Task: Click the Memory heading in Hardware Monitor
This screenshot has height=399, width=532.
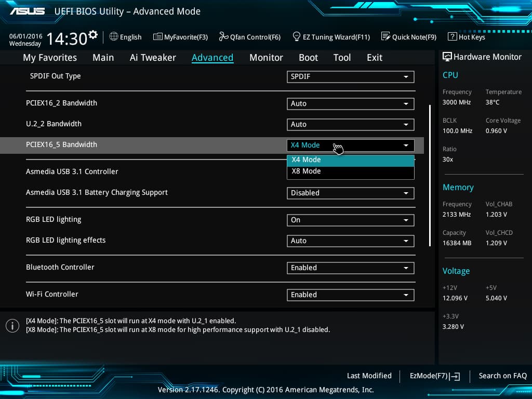Action: (x=458, y=187)
